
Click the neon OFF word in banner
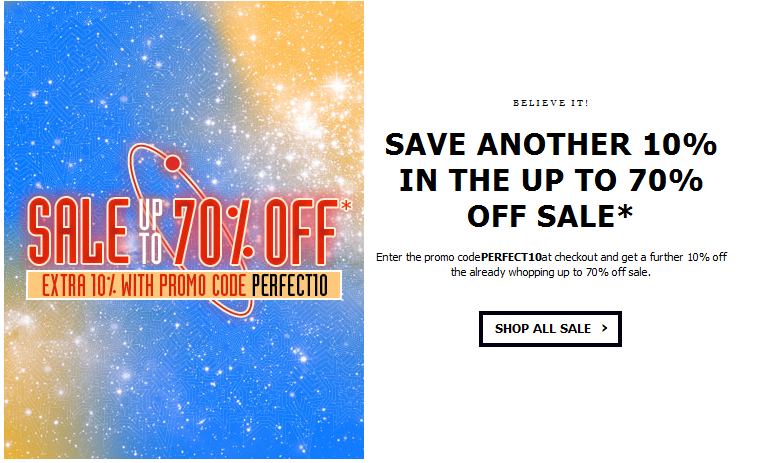click(x=295, y=230)
